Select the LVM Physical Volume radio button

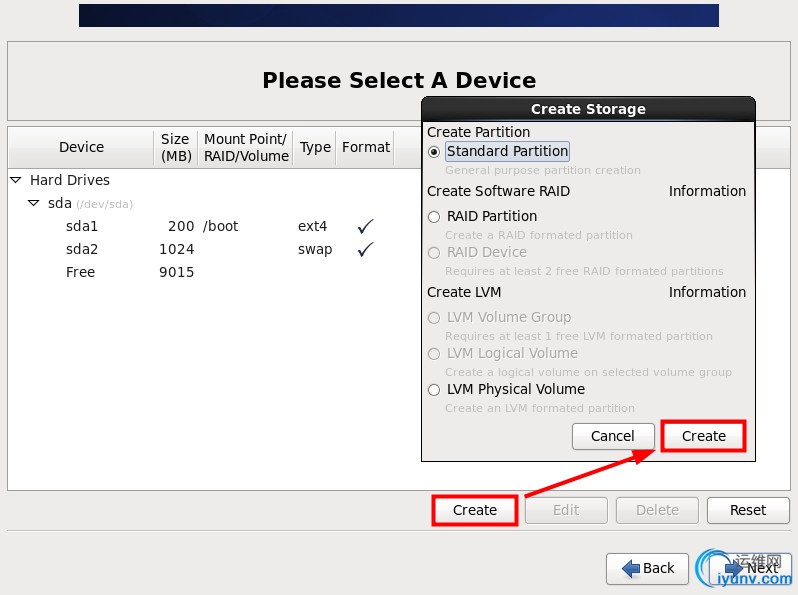point(434,390)
